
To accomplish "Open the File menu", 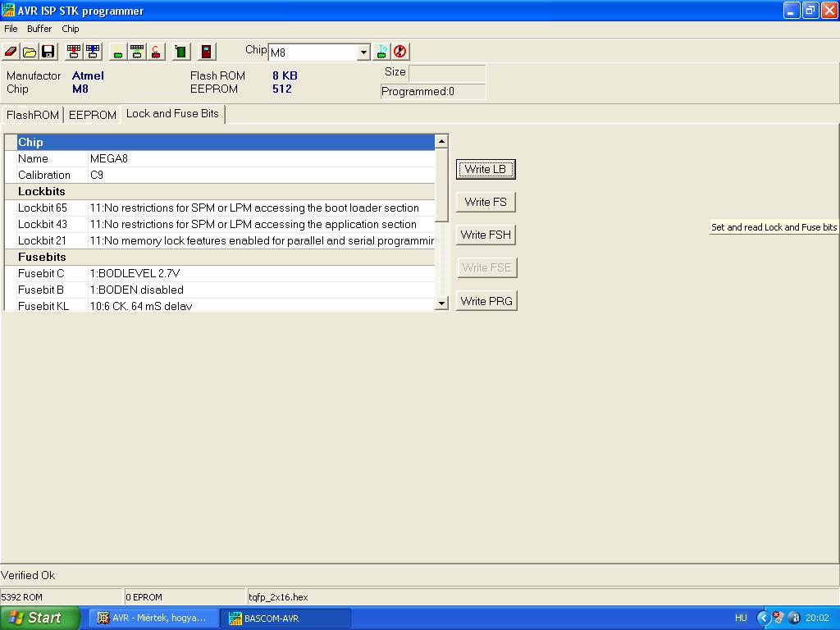I will [11, 29].
